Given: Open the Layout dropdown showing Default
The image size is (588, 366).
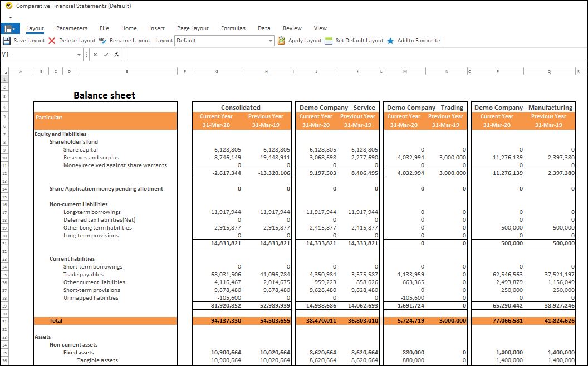Looking at the screenshot, I should [x=270, y=40].
